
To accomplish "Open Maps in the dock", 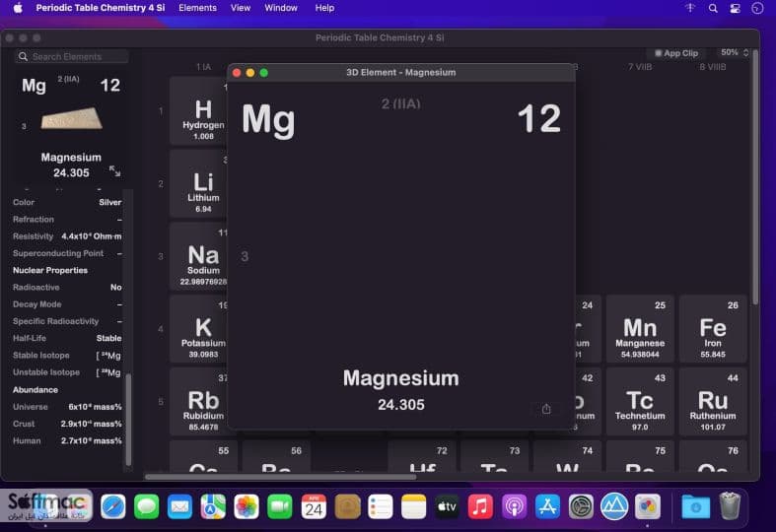I will point(213,506).
